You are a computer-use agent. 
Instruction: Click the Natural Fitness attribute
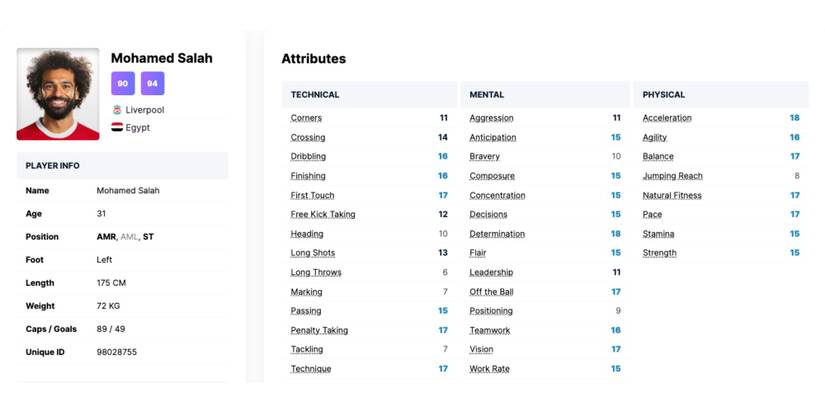pyautogui.click(x=672, y=196)
